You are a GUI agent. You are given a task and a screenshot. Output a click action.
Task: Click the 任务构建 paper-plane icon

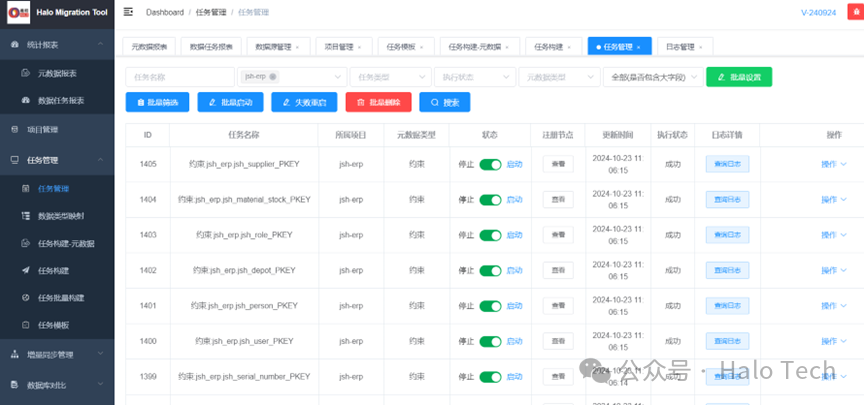point(25,271)
